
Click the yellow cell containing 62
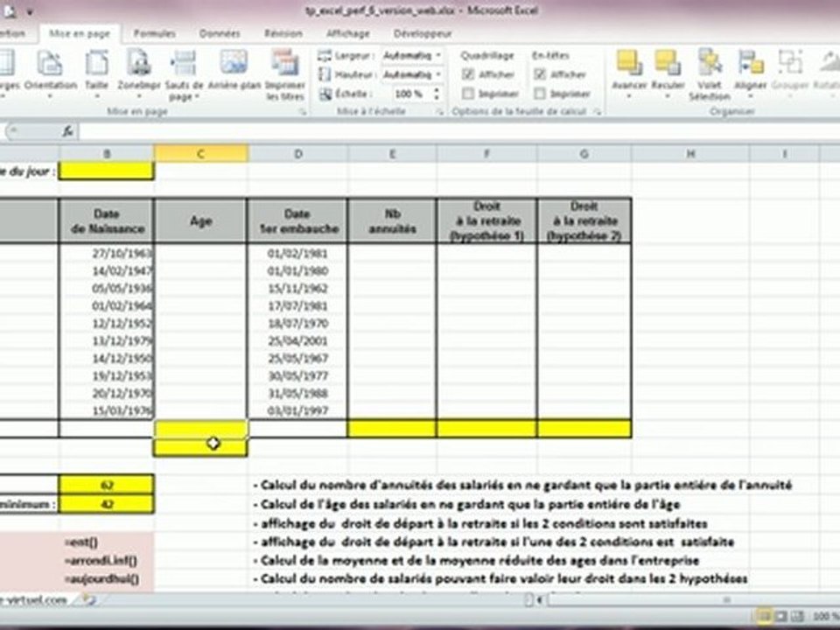[107, 486]
